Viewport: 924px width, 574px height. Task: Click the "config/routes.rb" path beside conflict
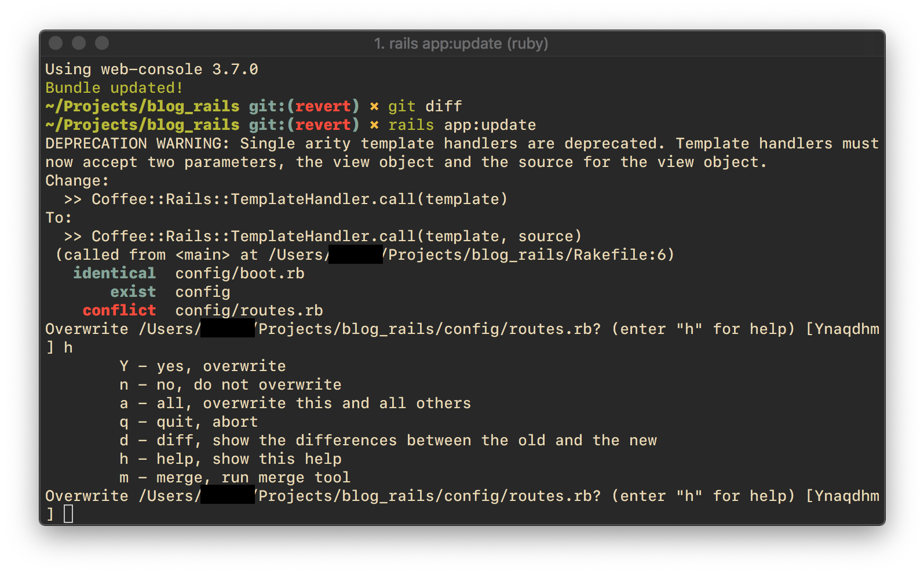click(249, 310)
